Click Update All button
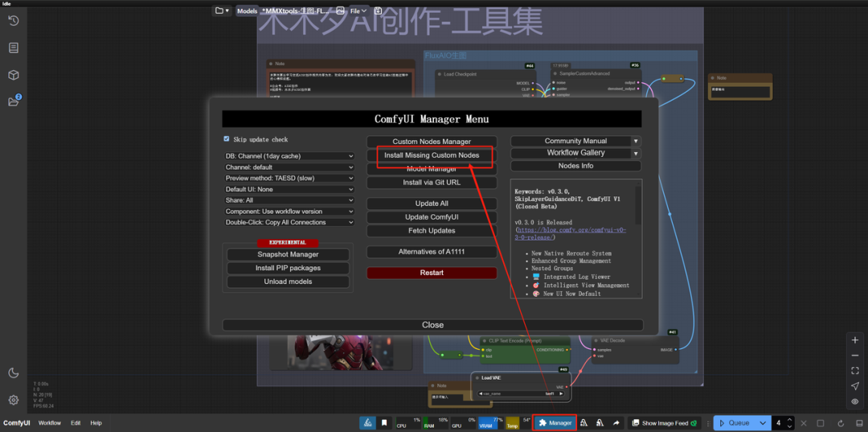868x432 pixels. tap(432, 204)
